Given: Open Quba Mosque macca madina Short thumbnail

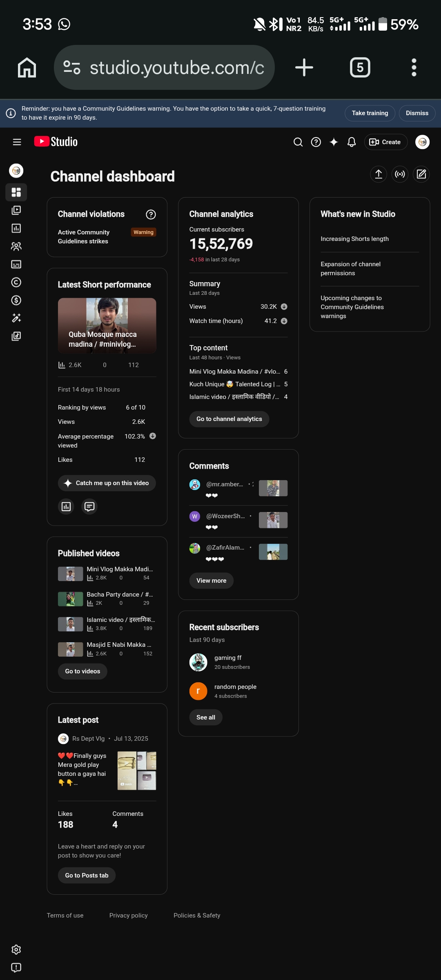Looking at the screenshot, I should pos(107,325).
